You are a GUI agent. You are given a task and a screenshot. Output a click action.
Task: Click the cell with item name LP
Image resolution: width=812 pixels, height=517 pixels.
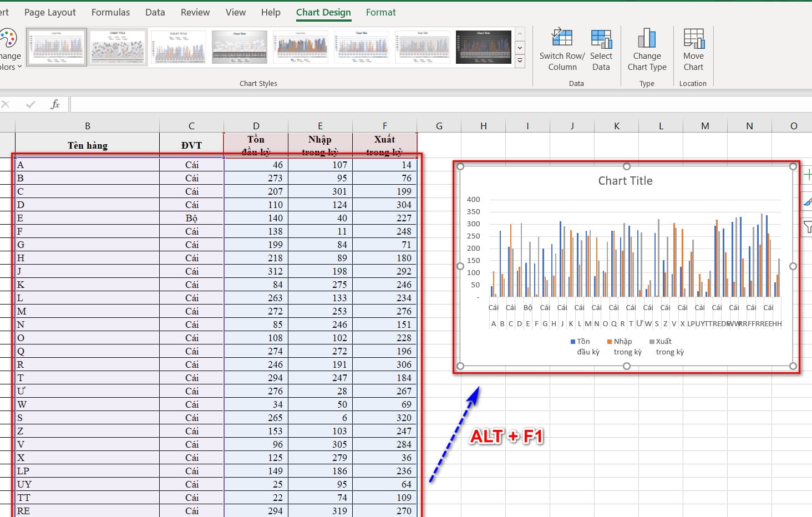pyautogui.click(x=87, y=471)
